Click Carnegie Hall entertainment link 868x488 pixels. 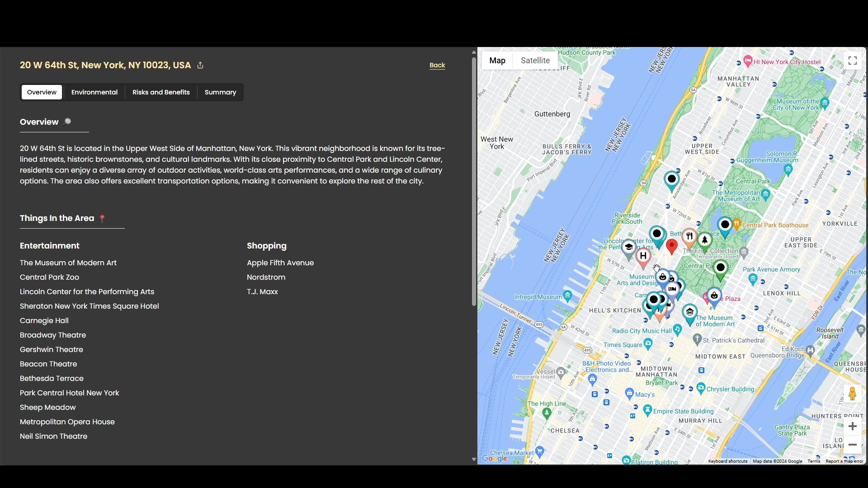coord(43,320)
